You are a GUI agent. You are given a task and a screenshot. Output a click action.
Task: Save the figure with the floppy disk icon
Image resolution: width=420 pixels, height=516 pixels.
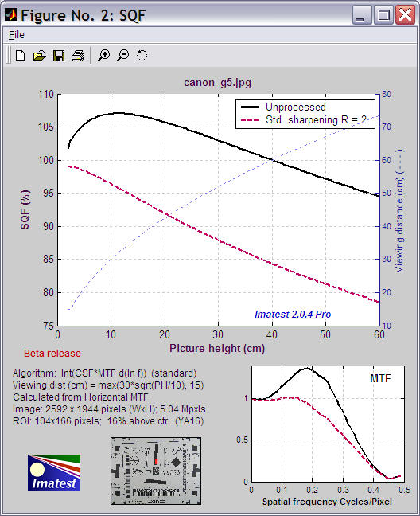pyautogui.click(x=59, y=55)
